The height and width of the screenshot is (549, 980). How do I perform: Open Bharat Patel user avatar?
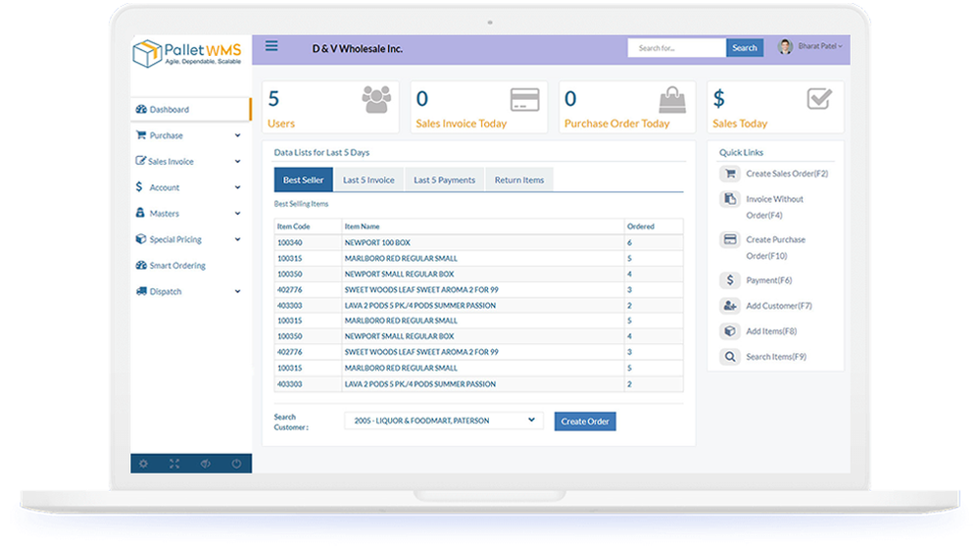point(785,46)
